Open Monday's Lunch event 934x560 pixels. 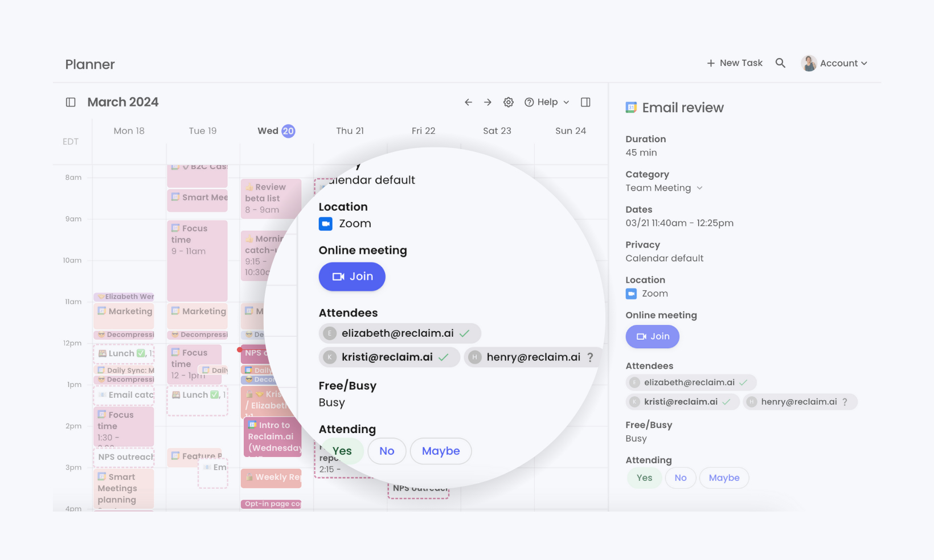[x=124, y=353]
